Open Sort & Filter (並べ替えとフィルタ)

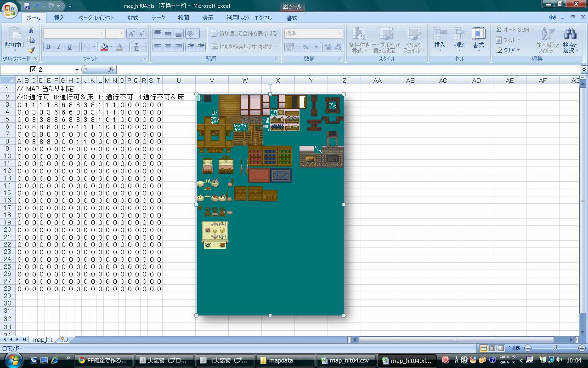[x=548, y=40]
